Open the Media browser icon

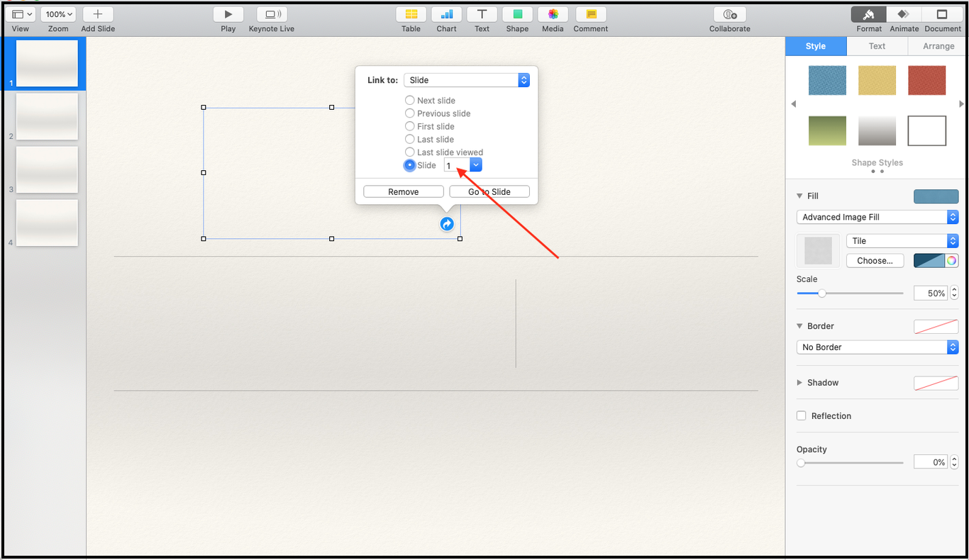pos(553,15)
